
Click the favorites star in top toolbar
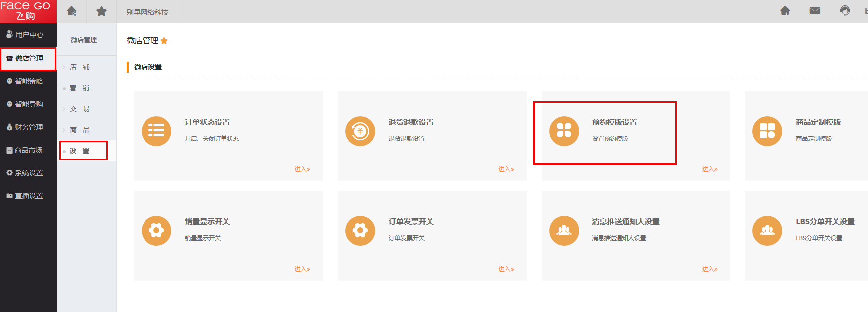[x=101, y=11]
